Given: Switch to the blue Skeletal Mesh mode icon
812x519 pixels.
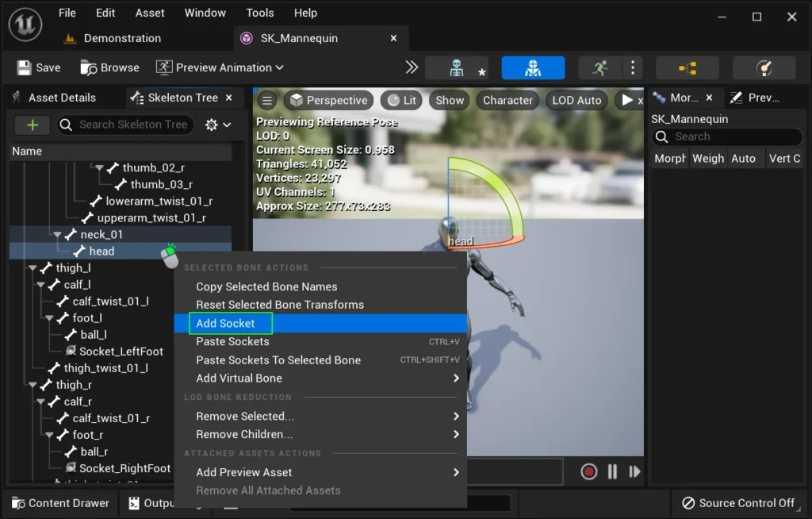Looking at the screenshot, I should coord(533,68).
